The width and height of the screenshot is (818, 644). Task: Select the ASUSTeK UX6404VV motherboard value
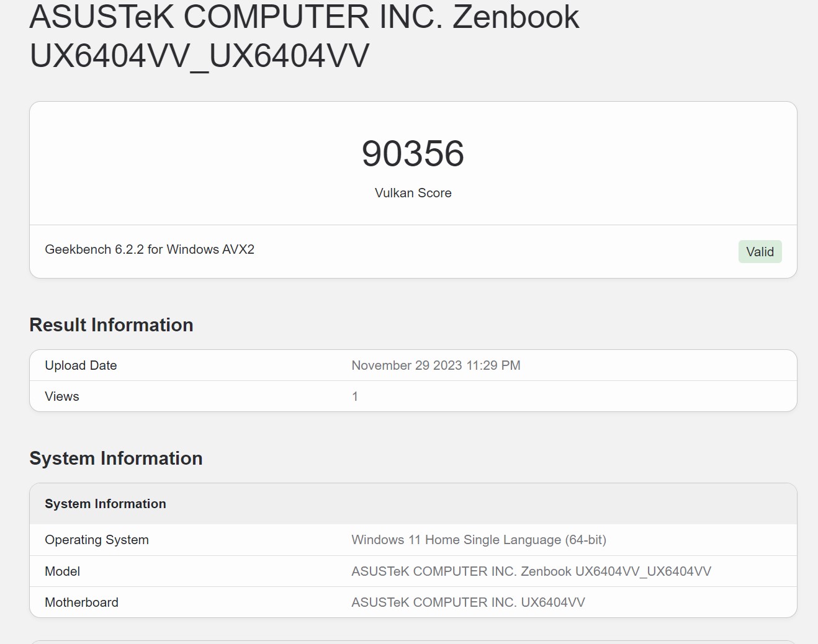coord(468,602)
